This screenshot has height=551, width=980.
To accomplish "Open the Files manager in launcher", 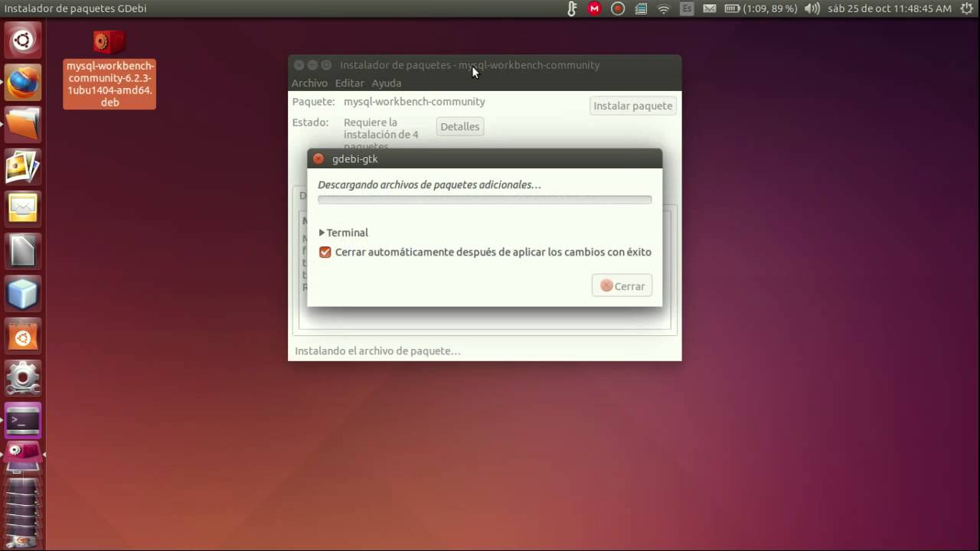I will (x=22, y=124).
